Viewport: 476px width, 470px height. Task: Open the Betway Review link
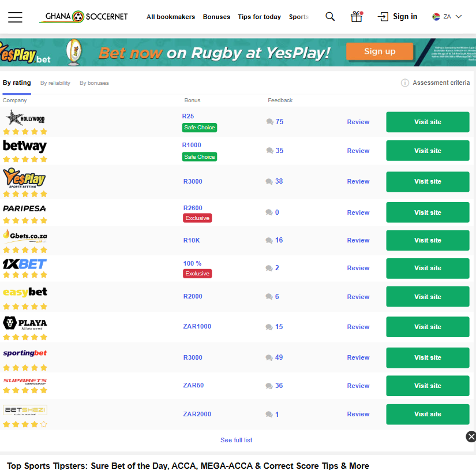click(x=358, y=151)
